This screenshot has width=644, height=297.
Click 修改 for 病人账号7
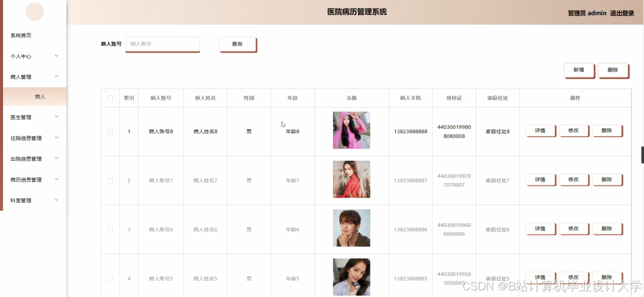coord(573,180)
